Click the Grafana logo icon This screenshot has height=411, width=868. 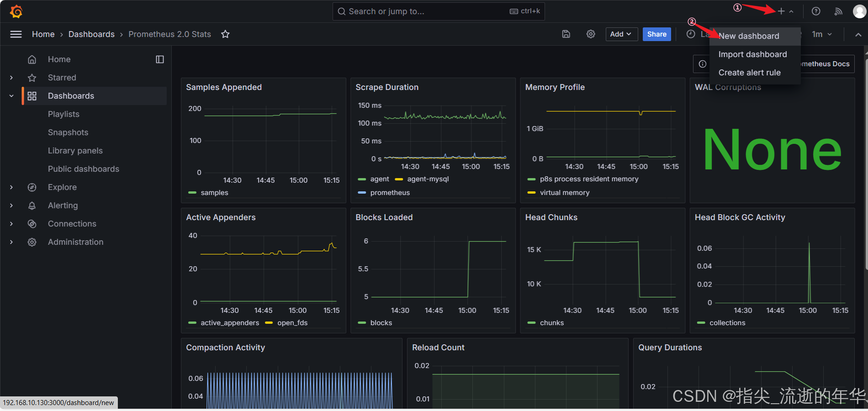pyautogui.click(x=16, y=11)
